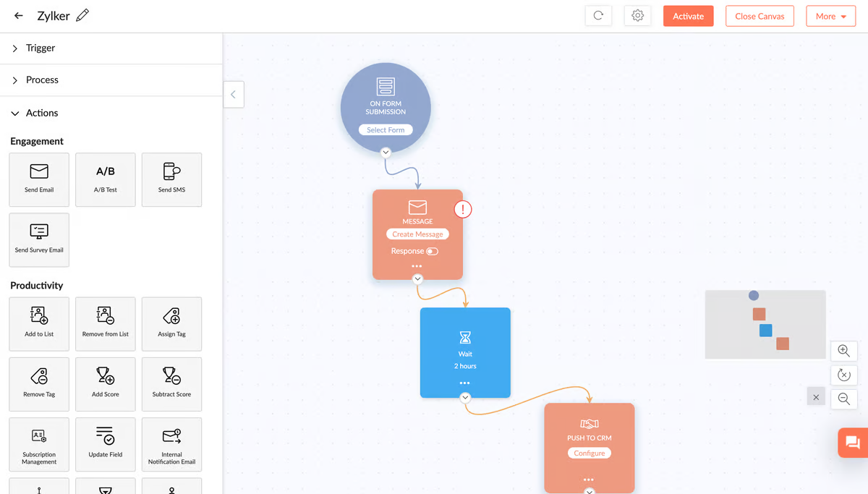
Task: Open the workflow settings gear
Action: [637, 16]
